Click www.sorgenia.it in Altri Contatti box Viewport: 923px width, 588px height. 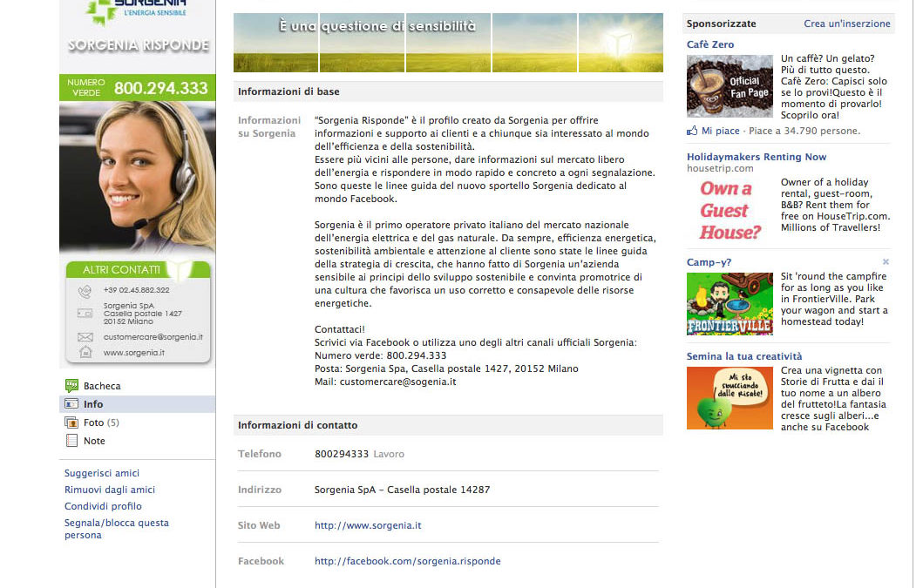coord(133,353)
